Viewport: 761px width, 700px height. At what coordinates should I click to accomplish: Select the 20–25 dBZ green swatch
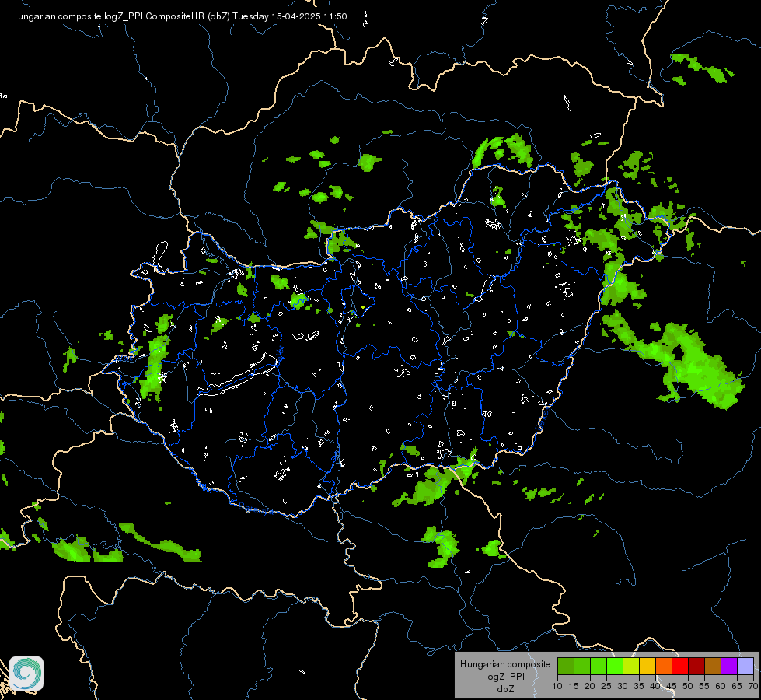[x=599, y=666]
